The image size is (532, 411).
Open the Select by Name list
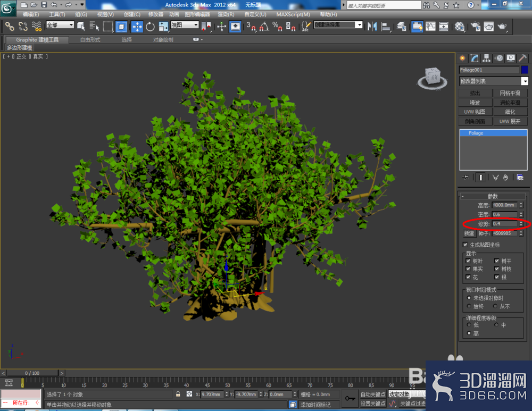[94, 26]
